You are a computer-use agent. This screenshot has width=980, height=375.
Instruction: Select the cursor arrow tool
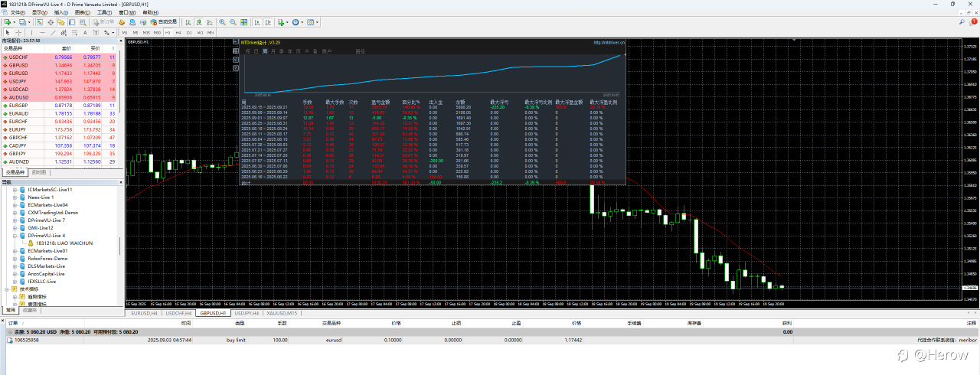pos(7,33)
